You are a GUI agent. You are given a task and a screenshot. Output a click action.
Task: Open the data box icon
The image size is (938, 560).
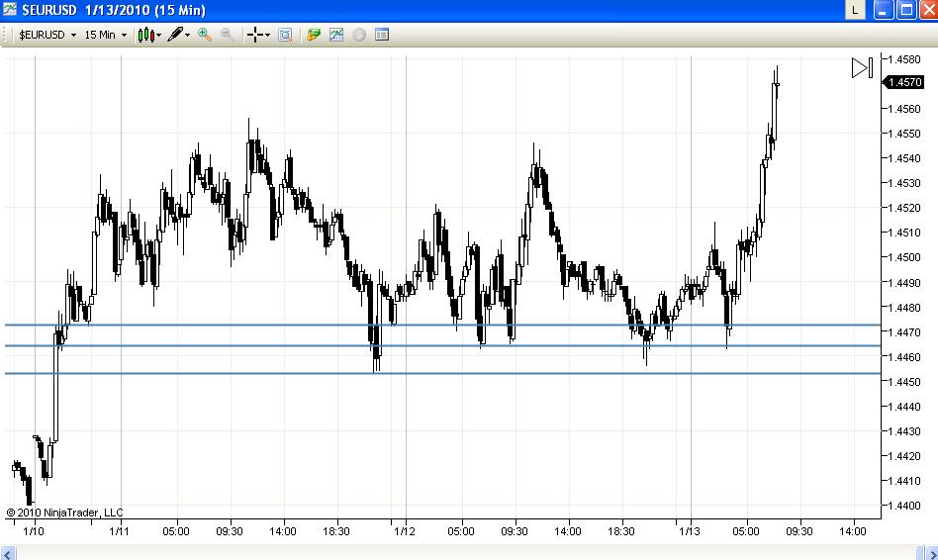click(285, 35)
